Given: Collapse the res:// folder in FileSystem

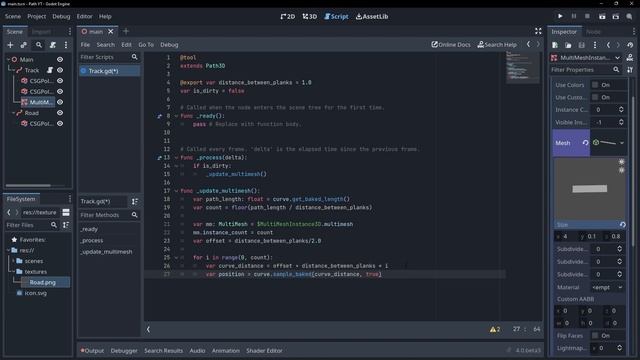Looking at the screenshot, I should 8,250.
